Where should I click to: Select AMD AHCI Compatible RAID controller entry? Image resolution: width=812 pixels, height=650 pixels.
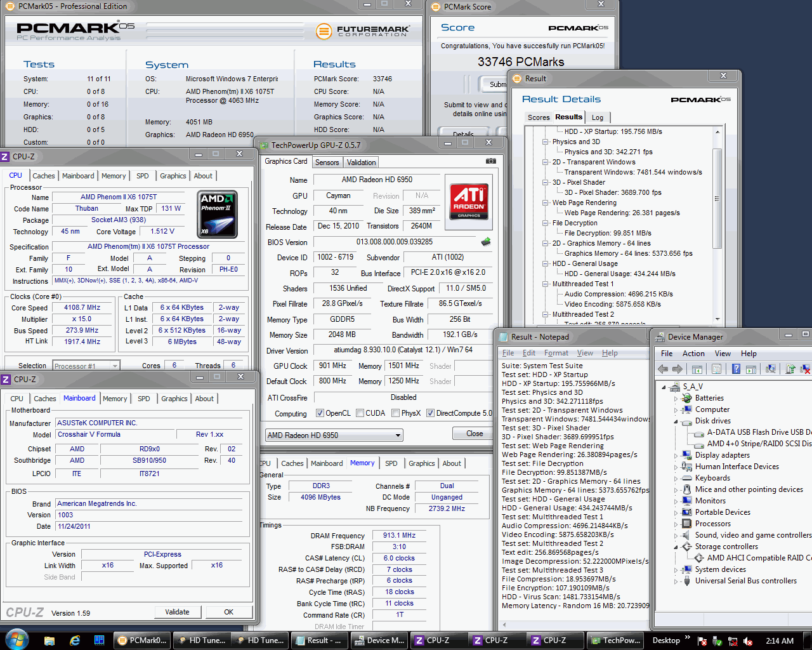click(759, 558)
